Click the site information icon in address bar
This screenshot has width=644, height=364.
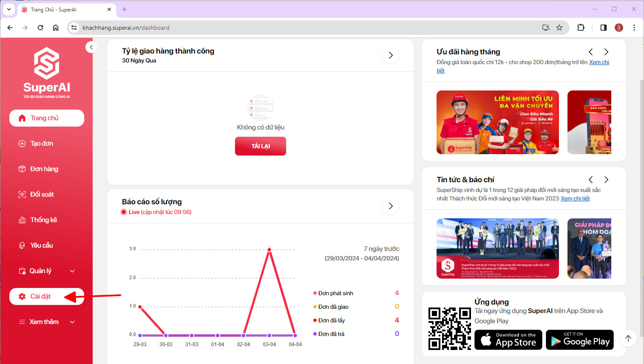(x=74, y=28)
